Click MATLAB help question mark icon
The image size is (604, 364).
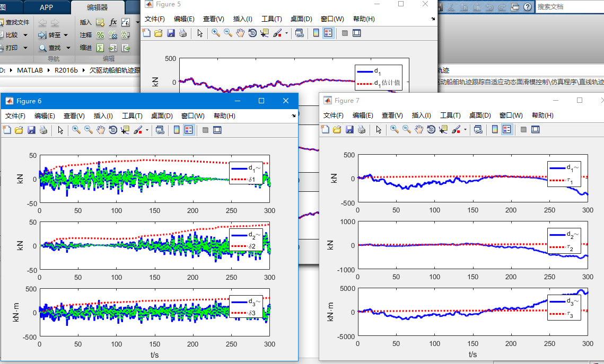(528, 6)
